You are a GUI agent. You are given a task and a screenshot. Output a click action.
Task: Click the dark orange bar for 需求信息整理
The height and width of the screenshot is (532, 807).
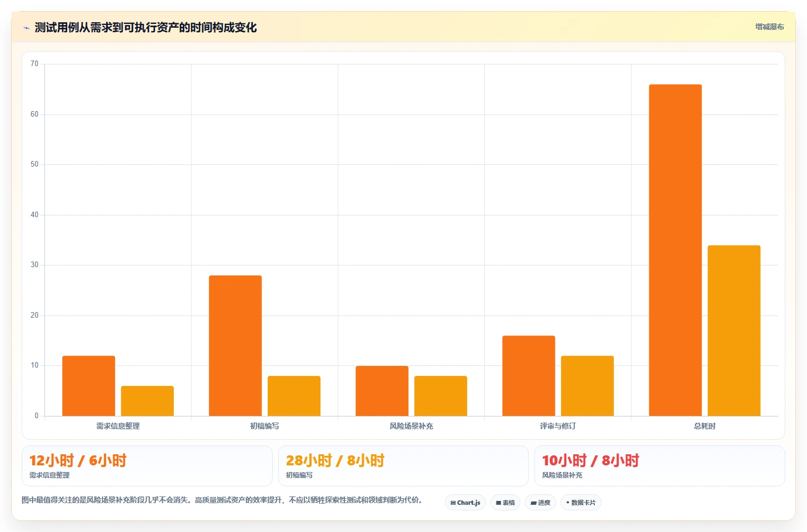88,386
